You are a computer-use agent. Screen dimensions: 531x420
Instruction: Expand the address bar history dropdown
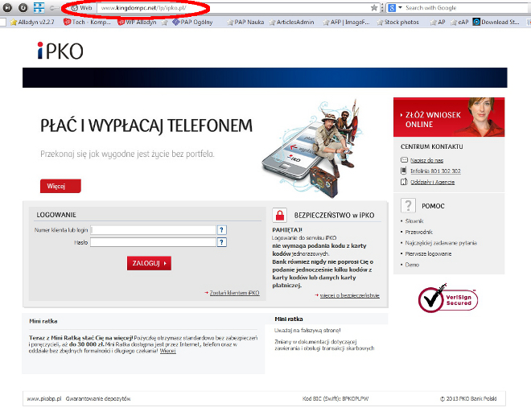(384, 7)
